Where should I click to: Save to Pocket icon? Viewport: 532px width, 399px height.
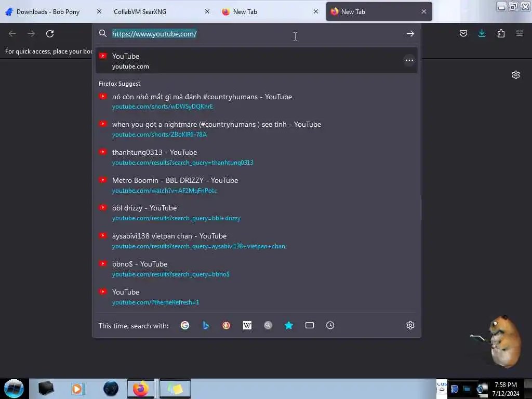463,33
